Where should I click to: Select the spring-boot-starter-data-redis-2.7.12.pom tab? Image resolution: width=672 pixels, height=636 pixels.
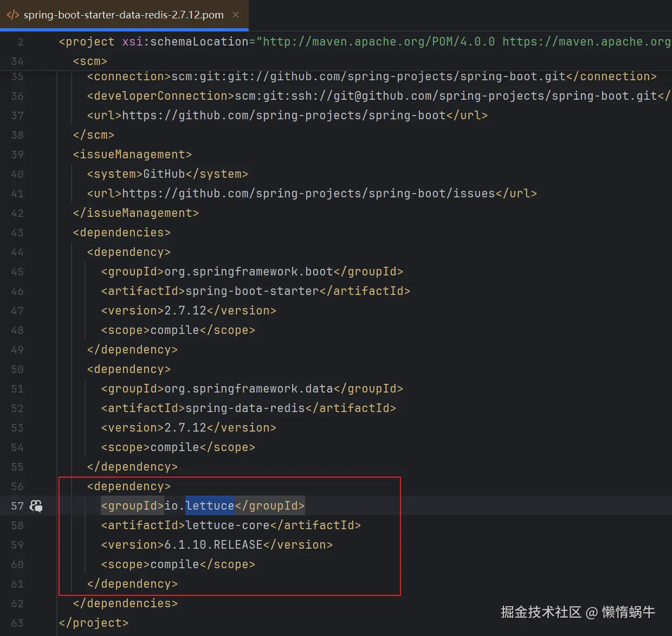124,15
